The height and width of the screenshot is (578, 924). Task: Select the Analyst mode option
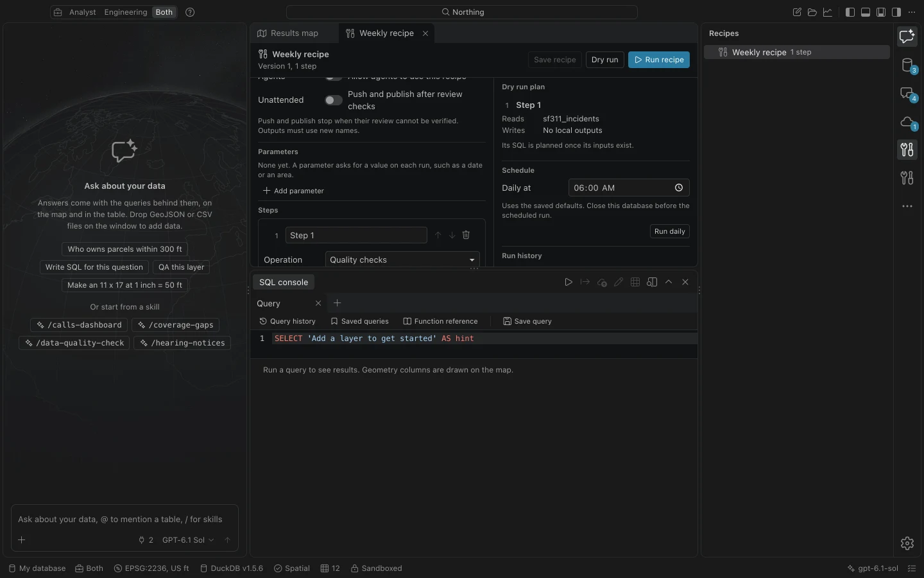point(83,12)
